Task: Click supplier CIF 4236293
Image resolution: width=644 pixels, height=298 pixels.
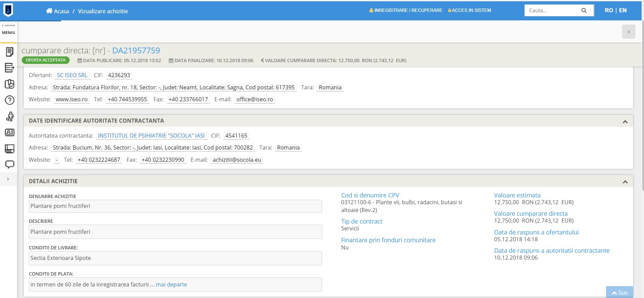Action: [119, 75]
